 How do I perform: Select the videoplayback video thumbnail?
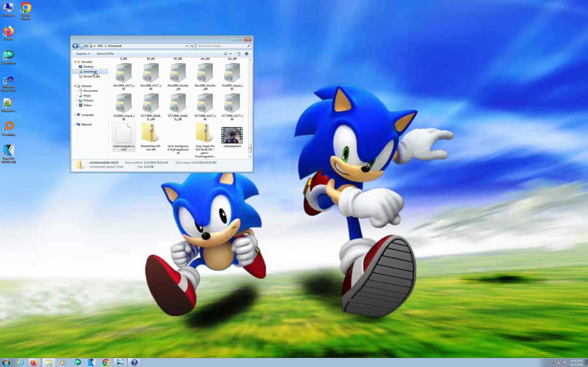[232, 135]
